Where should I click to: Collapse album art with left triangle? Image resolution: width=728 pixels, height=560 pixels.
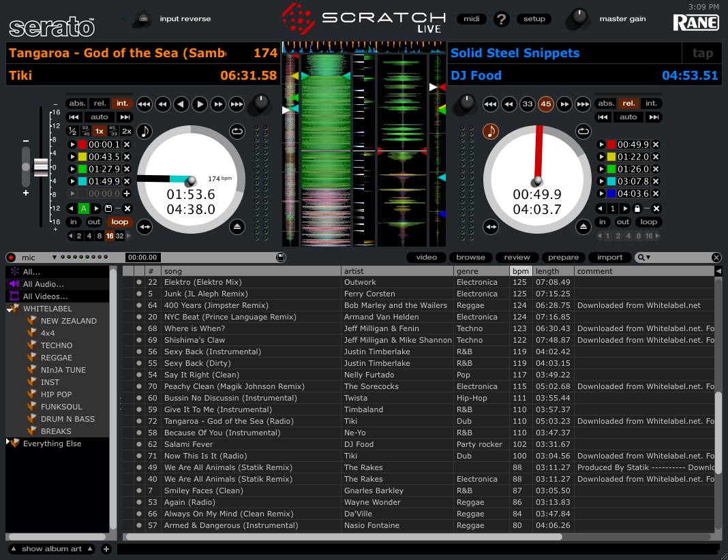[x=14, y=549]
